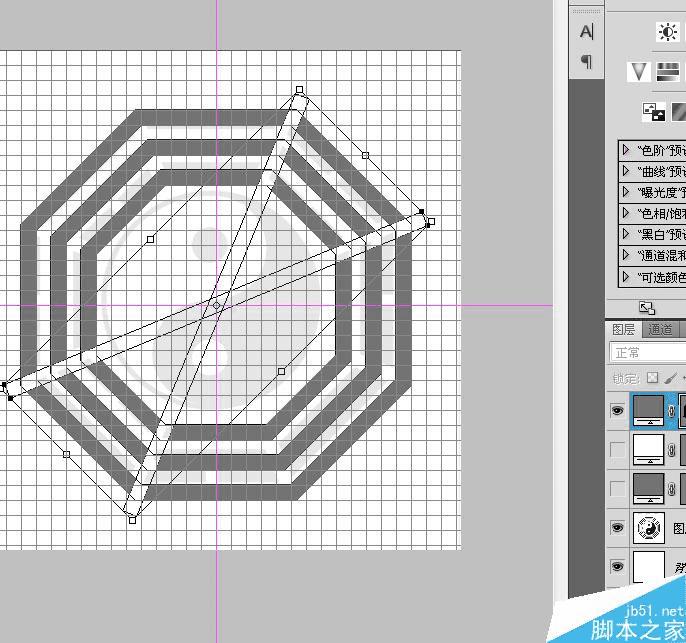Add a Vibrance adjustment via triangle icon
The height and width of the screenshot is (643, 686).
click(x=638, y=72)
